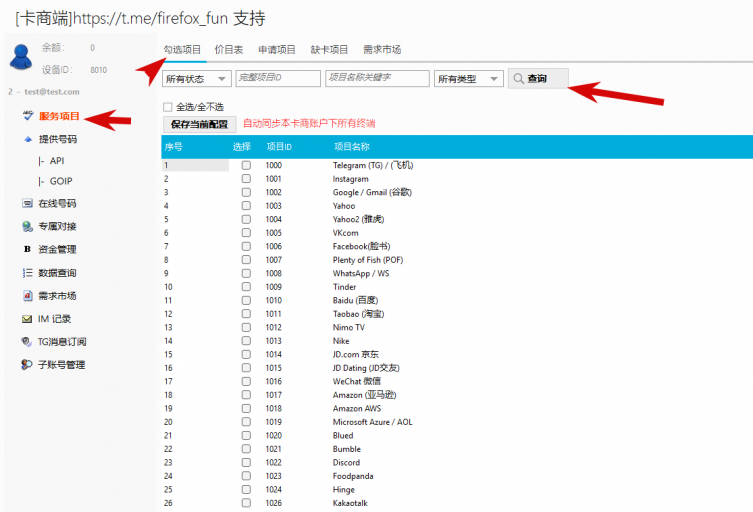Viewport: 753px width, 512px height.
Task: Select the Facebook(脸书) project name
Action: (x=361, y=246)
